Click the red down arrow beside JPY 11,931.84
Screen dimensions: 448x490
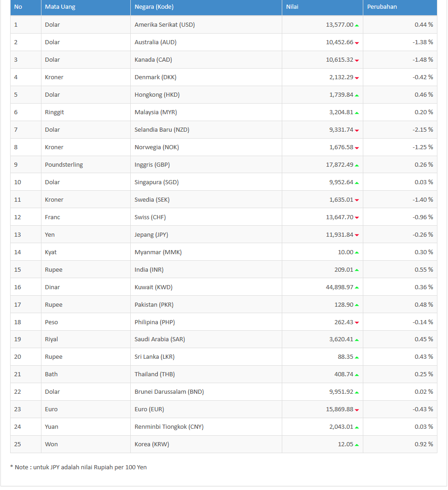[x=357, y=235]
